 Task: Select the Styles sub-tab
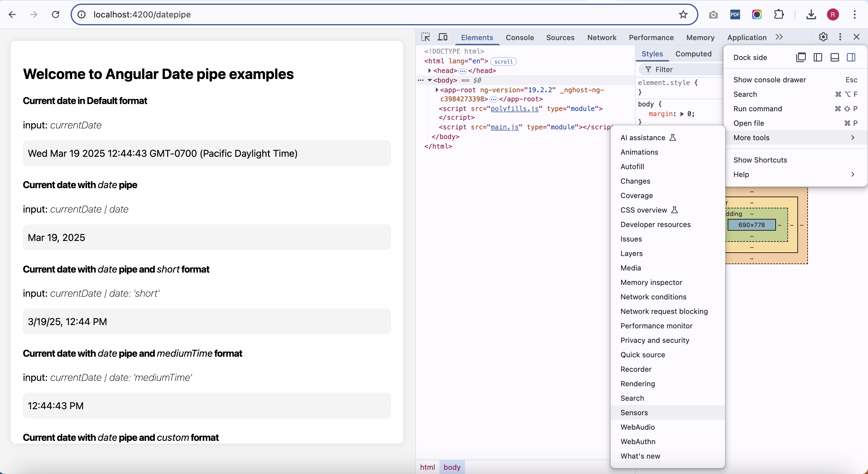click(652, 54)
